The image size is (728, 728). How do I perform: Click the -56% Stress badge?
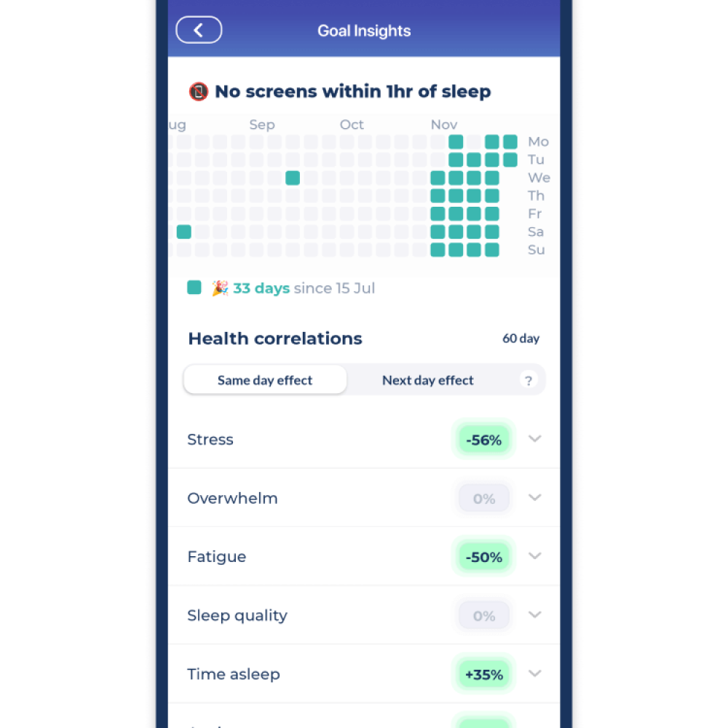click(483, 439)
